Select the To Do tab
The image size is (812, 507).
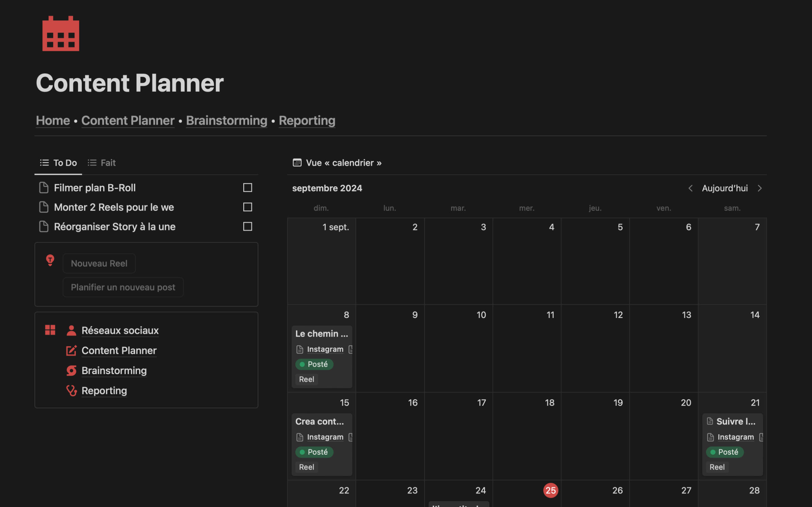(59, 163)
